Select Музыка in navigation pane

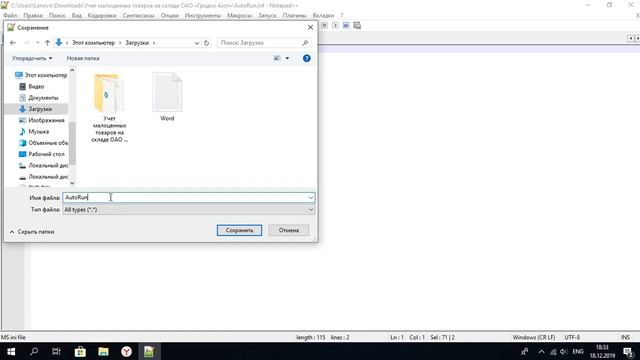coord(38,131)
